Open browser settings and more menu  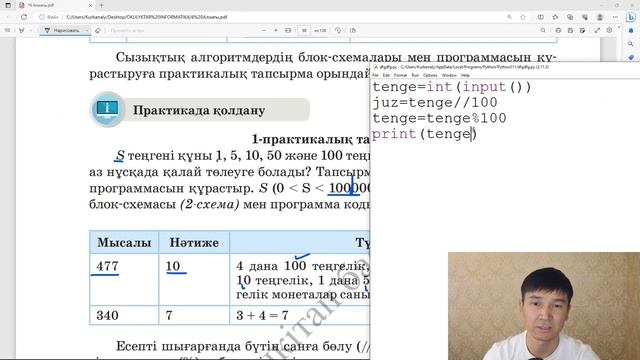point(616,17)
